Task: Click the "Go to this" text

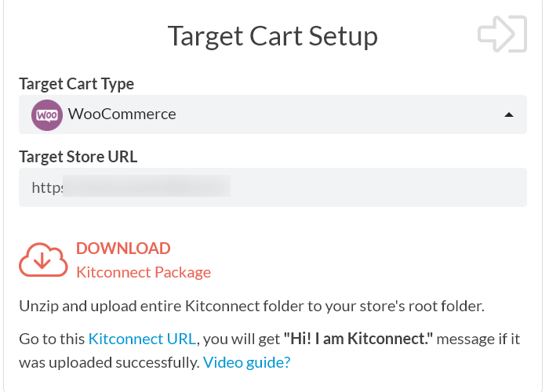Action: coord(52,339)
